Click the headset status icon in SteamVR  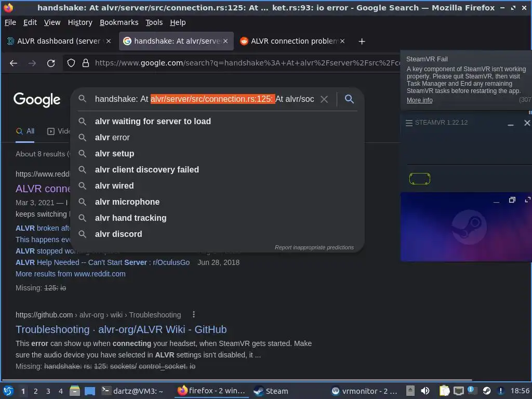coord(420,179)
